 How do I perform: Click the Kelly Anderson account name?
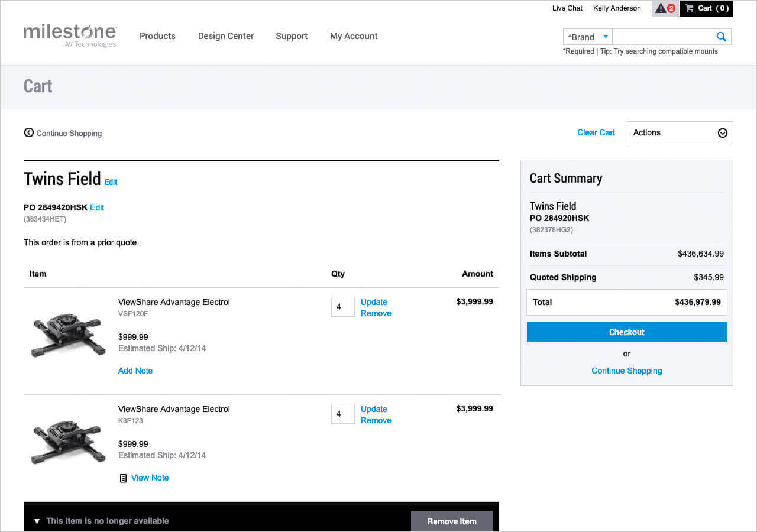coord(617,8)
